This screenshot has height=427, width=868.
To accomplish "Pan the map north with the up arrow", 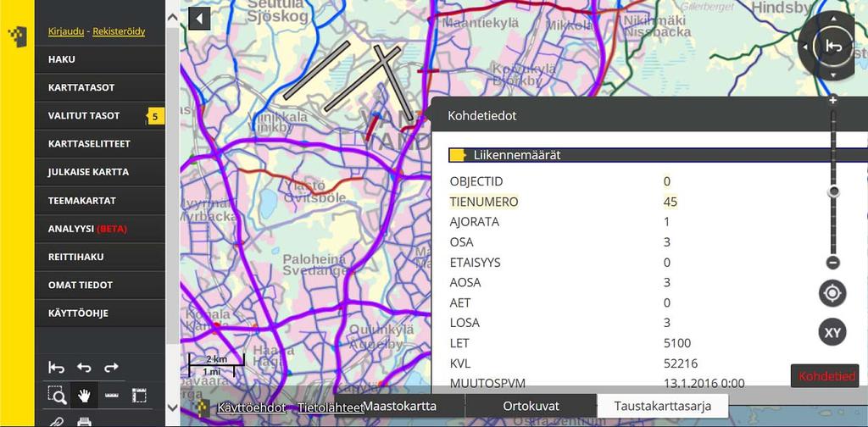I will coord(834,19).
